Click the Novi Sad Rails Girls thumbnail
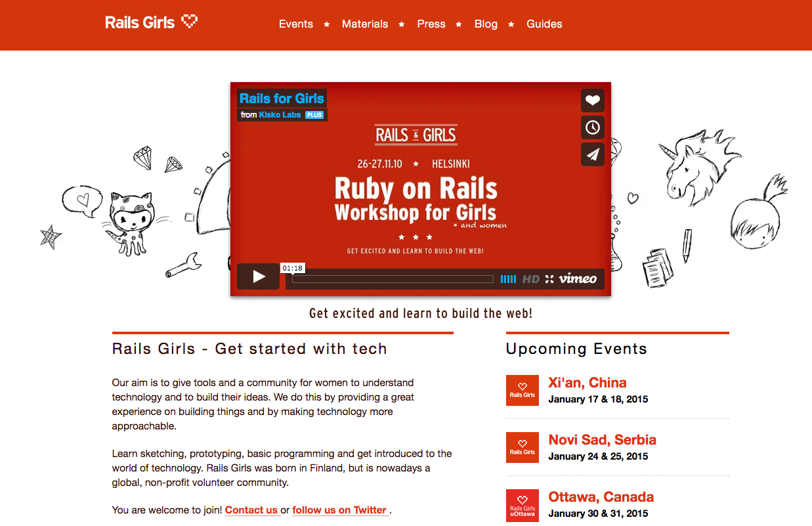The height and width of the screenshot is (526, 812). tap(523, 447)
